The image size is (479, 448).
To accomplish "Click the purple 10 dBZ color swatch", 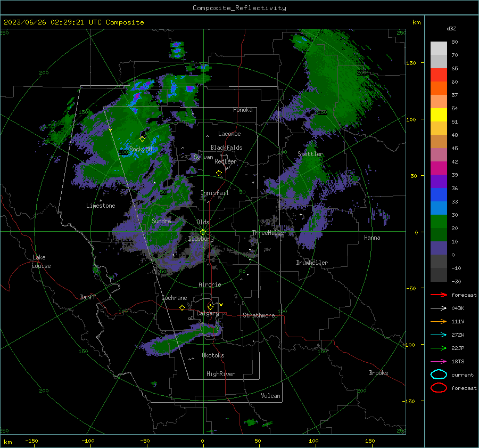I will (x=439, y=248).
